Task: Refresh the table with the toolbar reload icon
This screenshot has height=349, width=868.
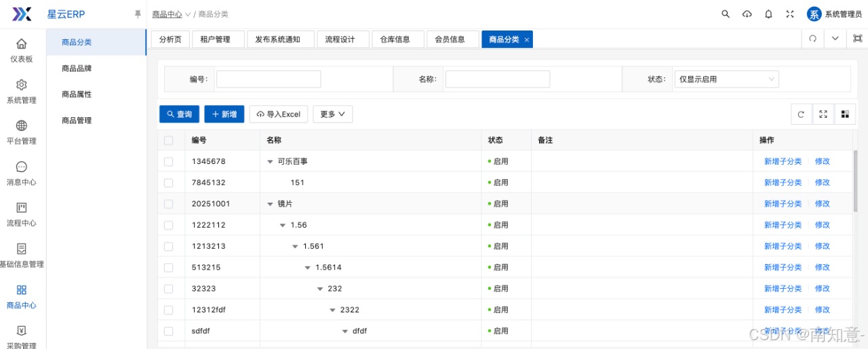Action: [x=801, y=115]
